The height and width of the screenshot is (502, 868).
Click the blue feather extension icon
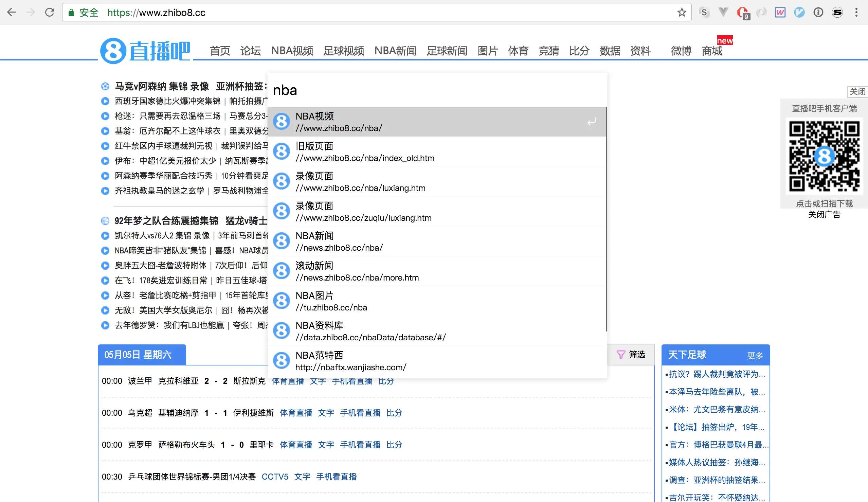[799, 13]
